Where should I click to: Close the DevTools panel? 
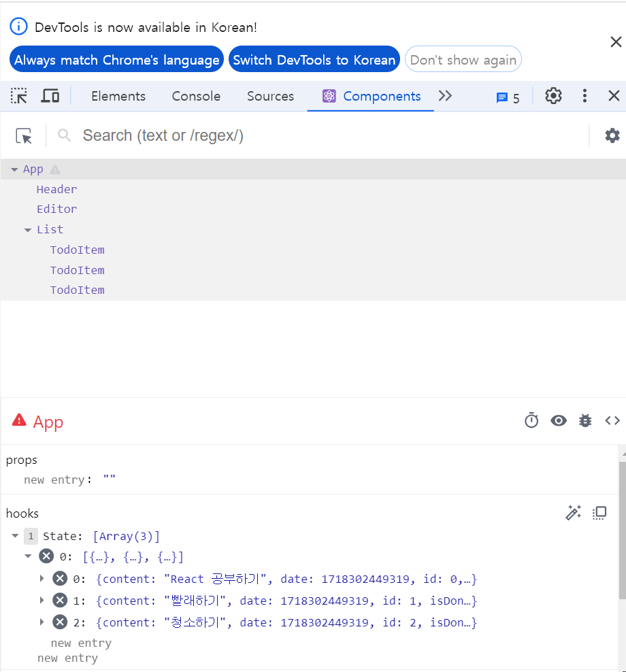click(614, 96)
